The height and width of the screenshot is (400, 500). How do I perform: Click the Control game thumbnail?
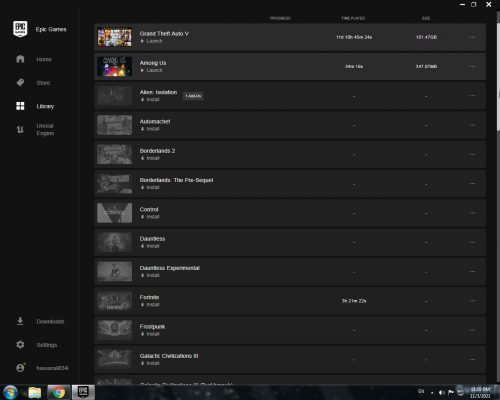pos(114,213)
